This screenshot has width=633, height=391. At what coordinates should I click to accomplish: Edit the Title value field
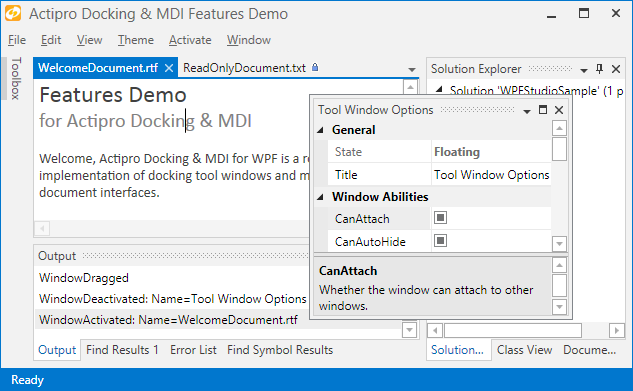[491, 175]
